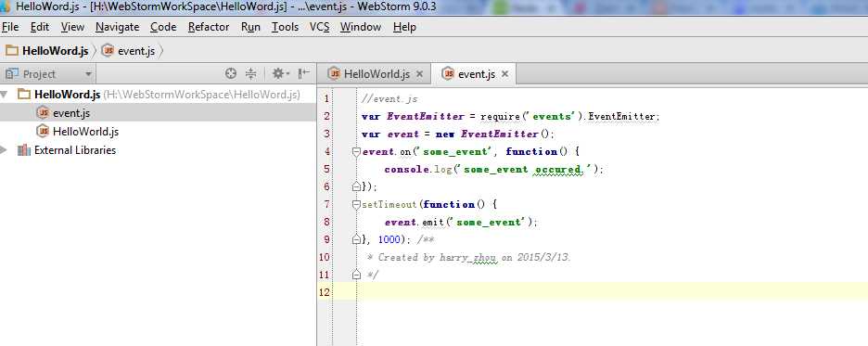Click fold end marker at line 11
This screenshot has width=868, height=346.
(x=356, y=275)
